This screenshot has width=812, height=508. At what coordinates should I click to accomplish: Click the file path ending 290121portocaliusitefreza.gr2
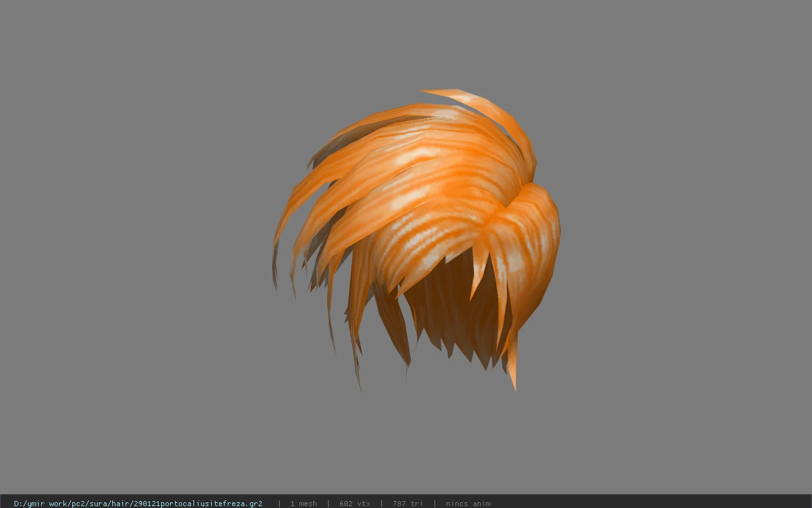tap(138, 504)
